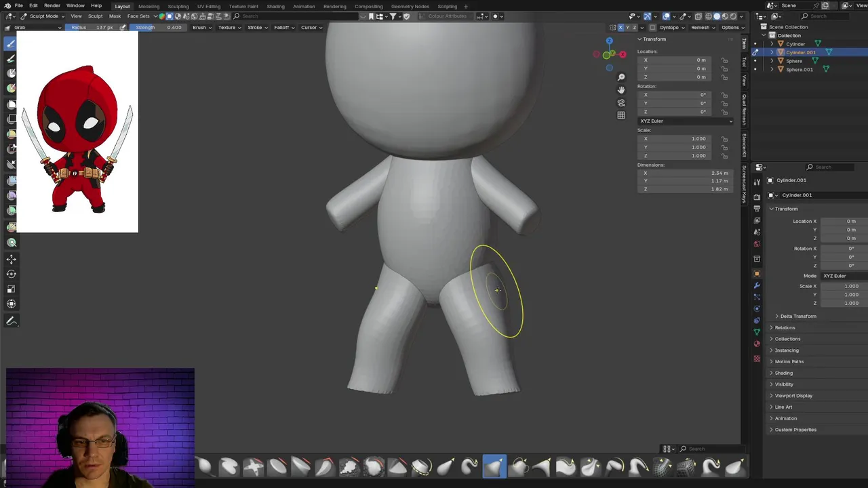
Task: Click the pan view hand icon
Action: coord(621,89)
